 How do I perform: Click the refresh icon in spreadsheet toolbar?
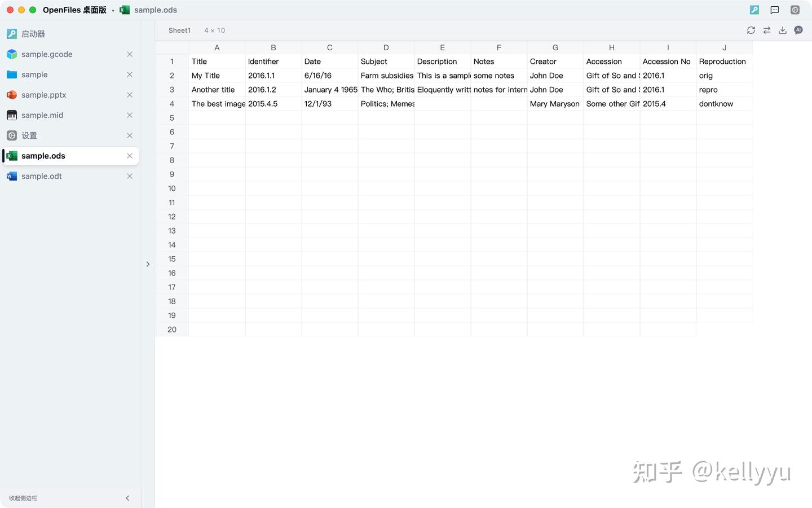751,30
